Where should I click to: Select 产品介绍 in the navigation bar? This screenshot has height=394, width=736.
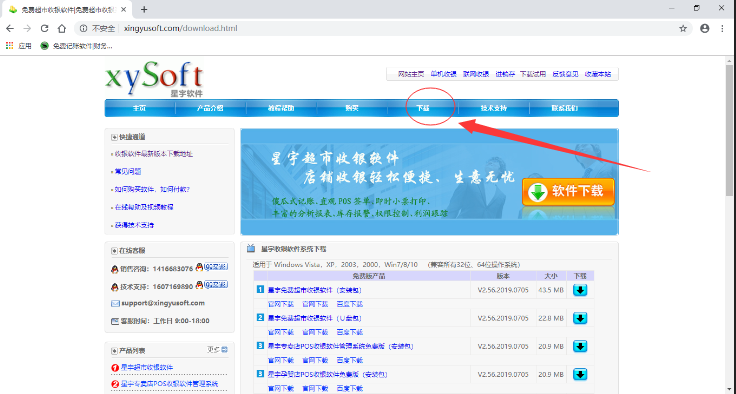(210, 108)
